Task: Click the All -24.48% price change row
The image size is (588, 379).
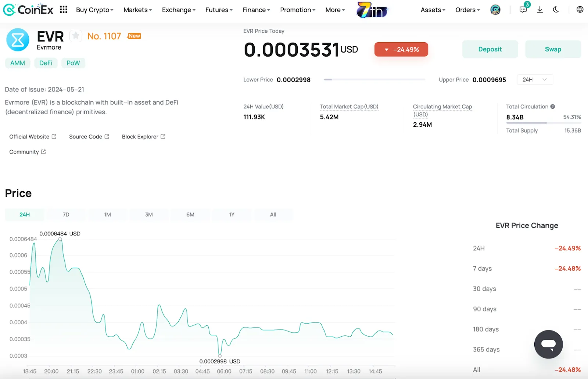Action: pyautogui.click(x=527, y=370)
